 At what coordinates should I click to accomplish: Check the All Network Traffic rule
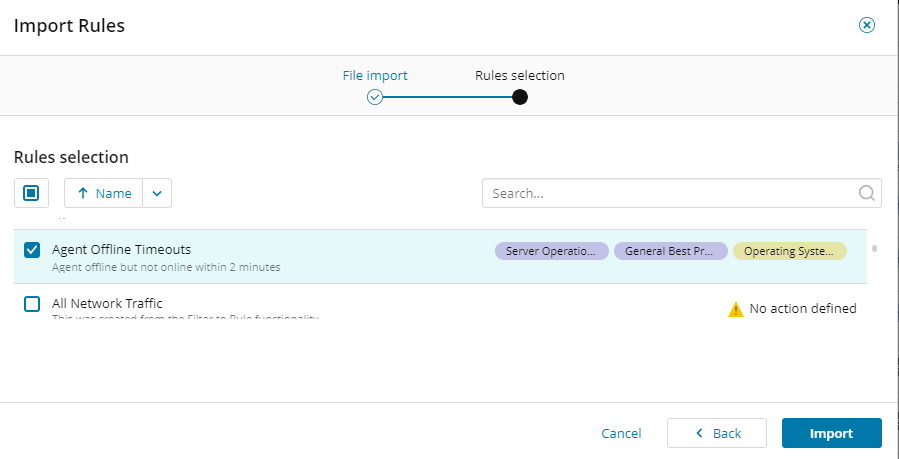[x=32, y=304]
